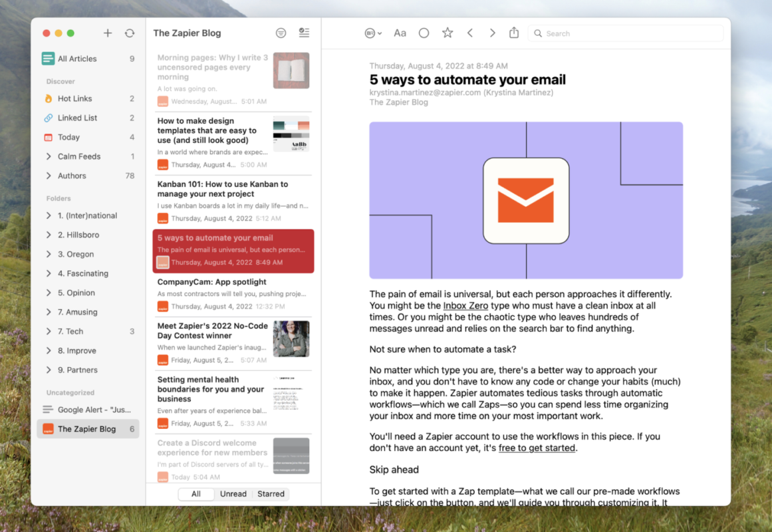
Task: Expand the 4. Fascinating folder
Action: 49,273
